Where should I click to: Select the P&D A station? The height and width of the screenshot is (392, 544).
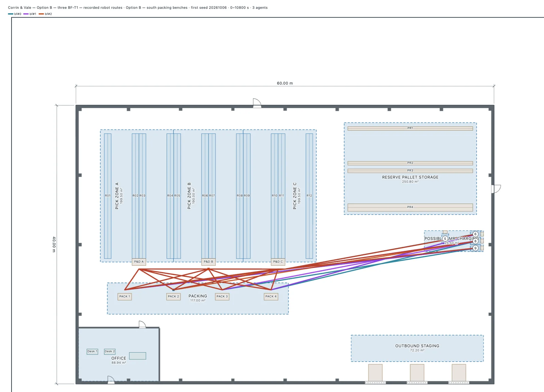coord(139,262)
